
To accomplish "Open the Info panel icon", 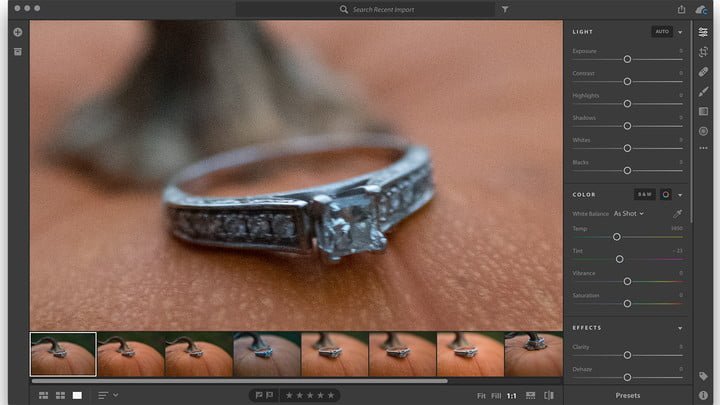I will [703, 395].
